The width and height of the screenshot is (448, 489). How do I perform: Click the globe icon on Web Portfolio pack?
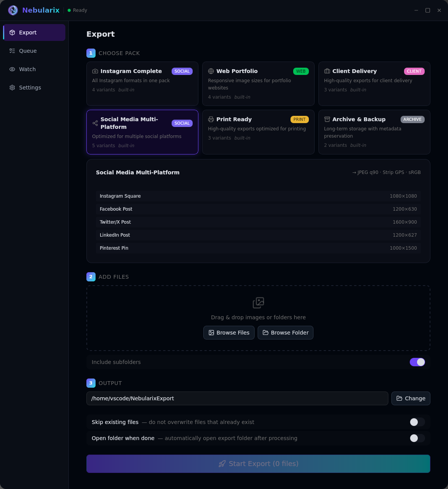[x=211, y=71]
